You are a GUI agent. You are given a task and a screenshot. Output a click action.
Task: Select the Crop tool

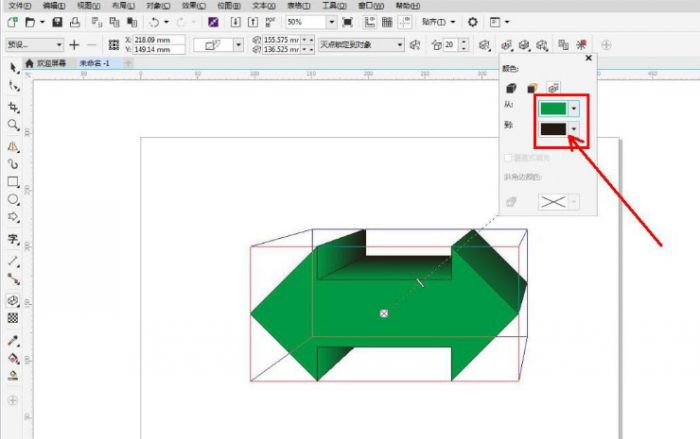pyautogui.click(x=13, y=106)
